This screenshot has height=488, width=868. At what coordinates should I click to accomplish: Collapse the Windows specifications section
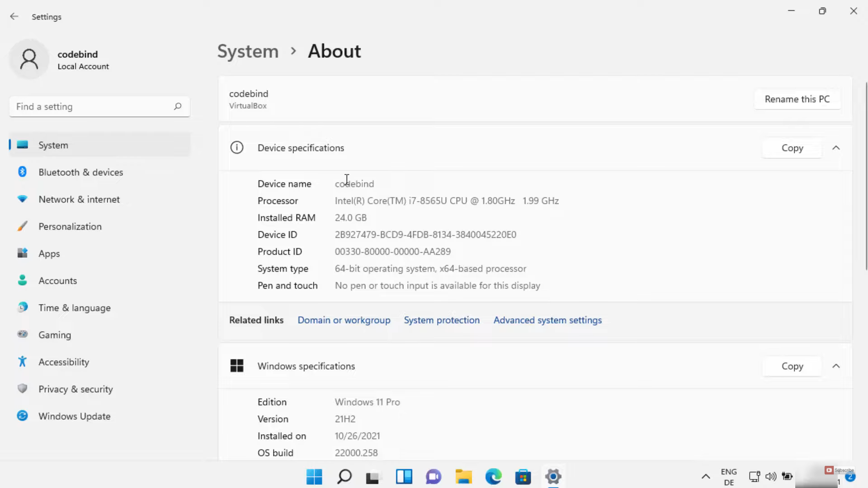(836, 366)
